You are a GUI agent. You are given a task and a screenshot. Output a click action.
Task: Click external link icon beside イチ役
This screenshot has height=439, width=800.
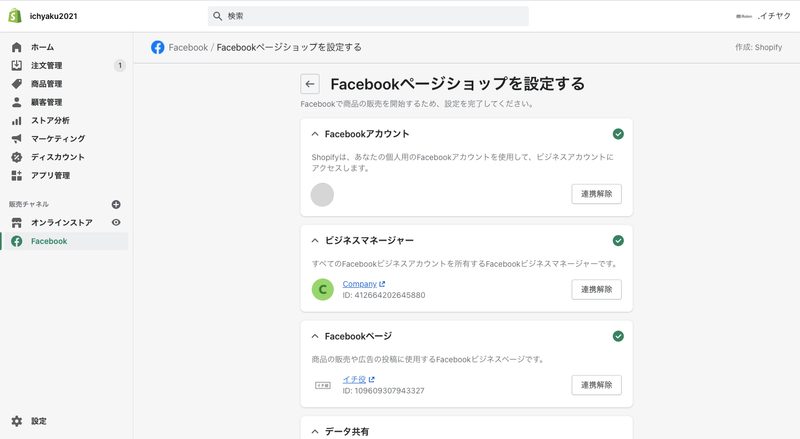(x=371, y=379)
